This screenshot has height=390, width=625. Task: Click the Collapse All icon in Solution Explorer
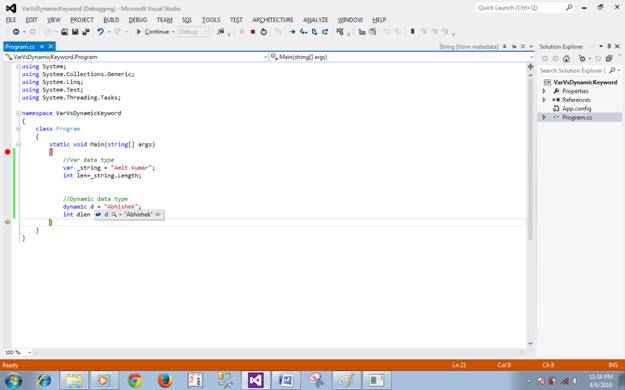tap(609, 59)
